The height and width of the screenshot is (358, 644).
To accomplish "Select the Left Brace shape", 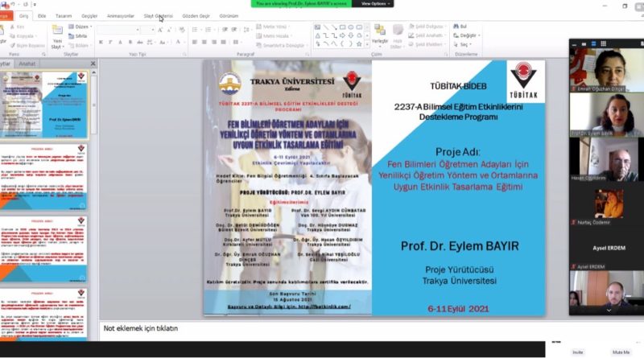I will pyautogui.click(x=343, y=44).
